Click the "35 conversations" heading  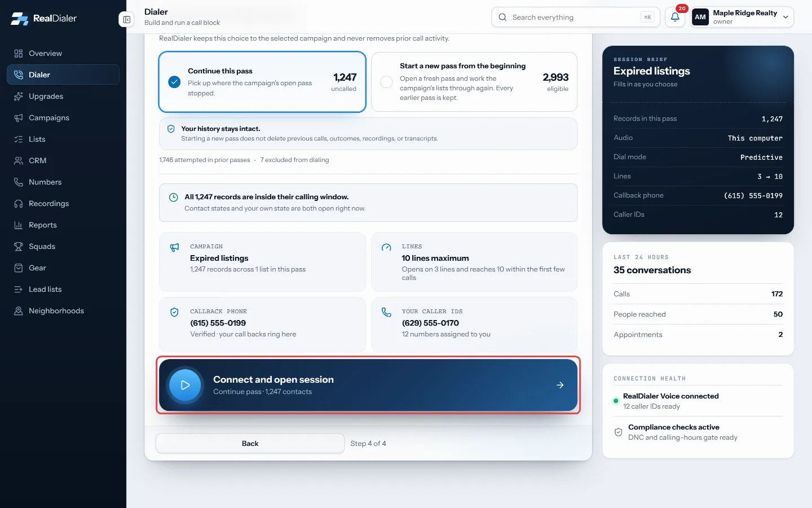tap(652, 270)
